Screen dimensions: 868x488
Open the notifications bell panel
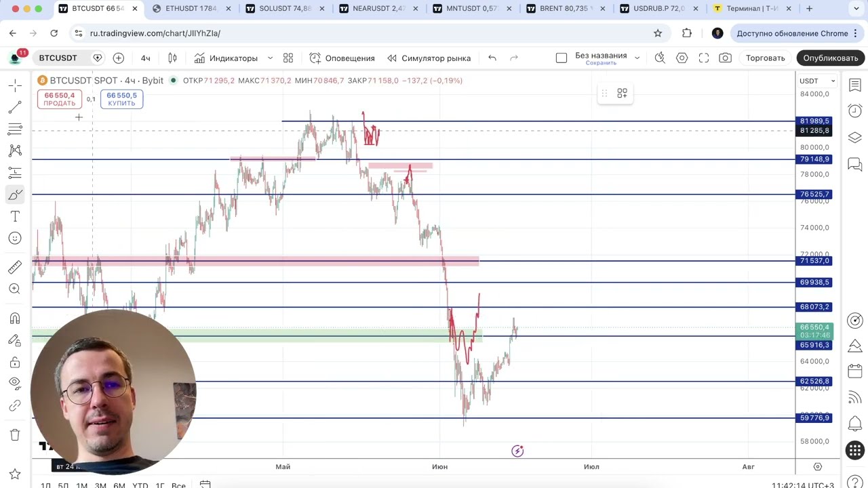pyautogui.click(x=854, y=424)
